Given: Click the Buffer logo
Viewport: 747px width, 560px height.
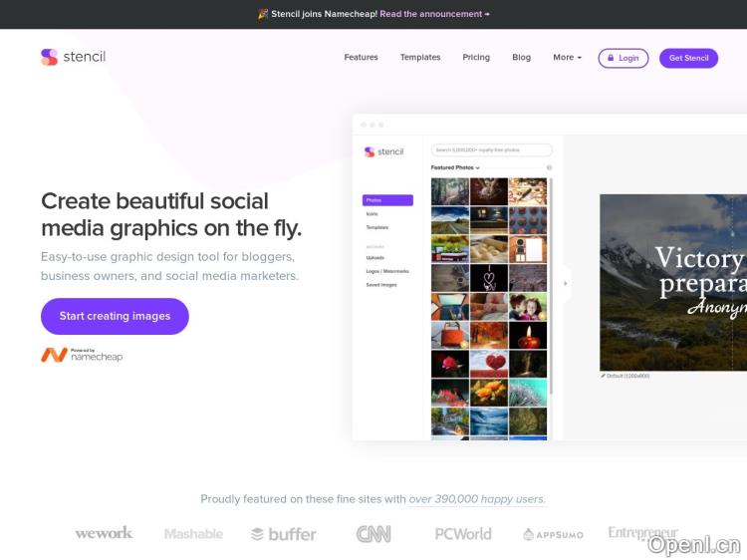Looking at the screenshot, I should 283,534.
